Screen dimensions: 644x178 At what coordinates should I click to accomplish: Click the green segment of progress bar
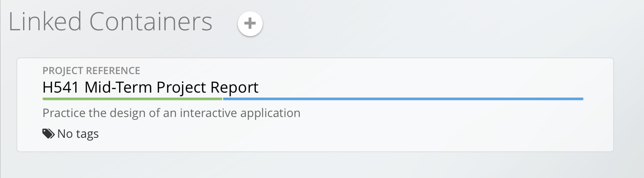[133, 98]
